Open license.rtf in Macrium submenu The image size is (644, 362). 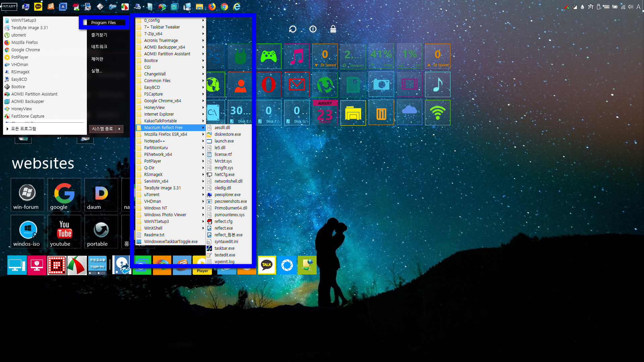click(x=229, y=155)
